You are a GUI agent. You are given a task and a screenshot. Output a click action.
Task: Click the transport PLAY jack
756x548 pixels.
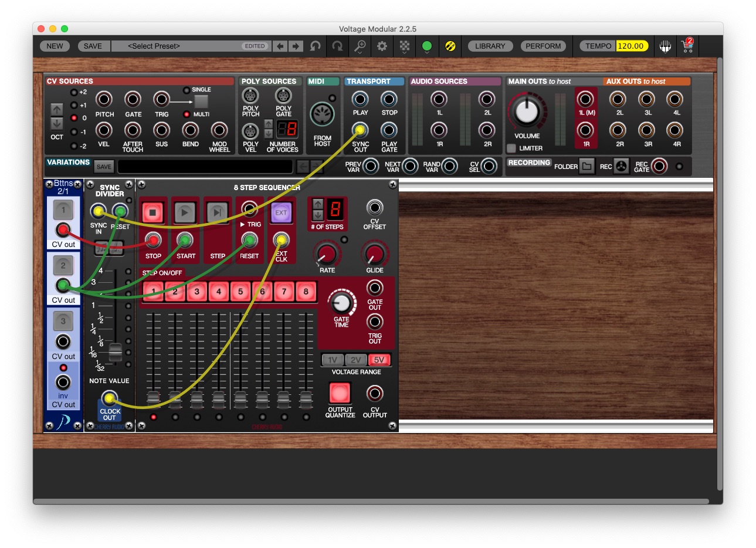[x=360, y=99]
